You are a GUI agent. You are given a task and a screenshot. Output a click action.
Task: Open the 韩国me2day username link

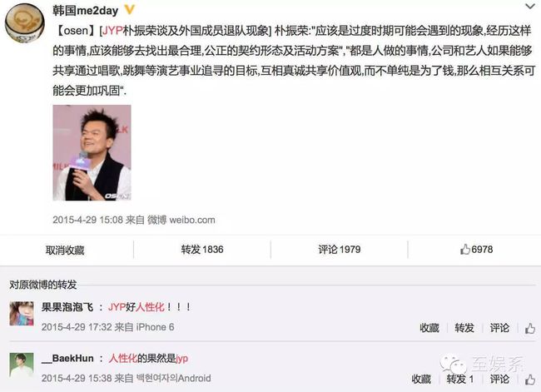pos(85,10)
